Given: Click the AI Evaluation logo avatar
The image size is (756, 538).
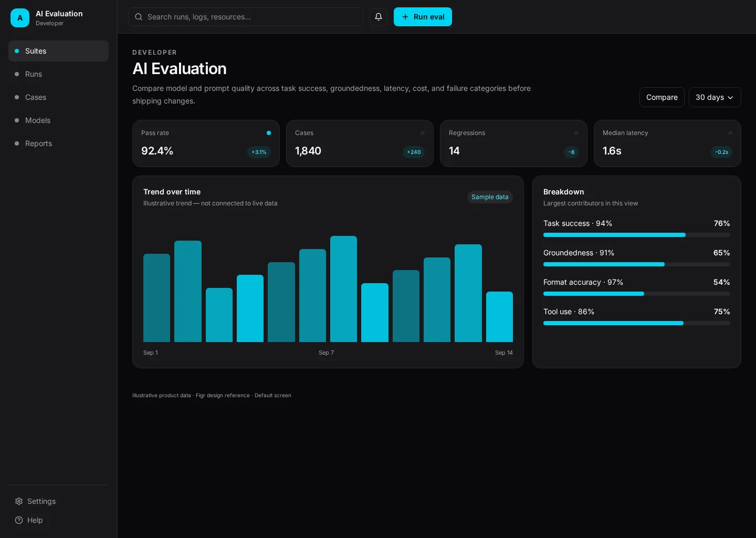Looking at the screenshot, I should 20,18.
